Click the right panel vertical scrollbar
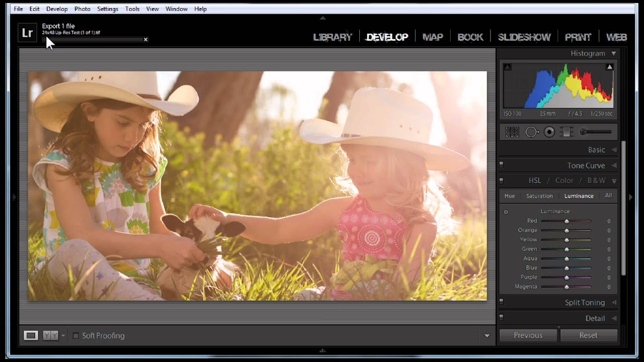Viewport: 644px width, 362px height. click(623, 208)
